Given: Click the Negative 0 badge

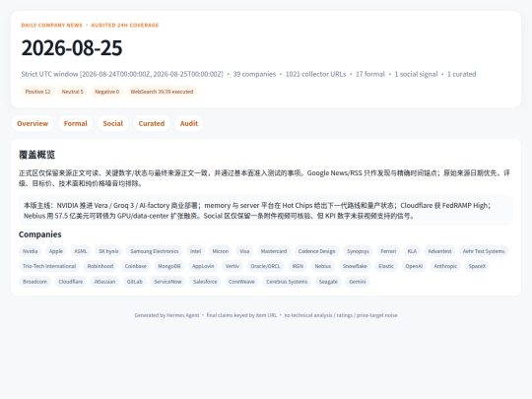Looking at the screenshot, I should [106, 92].
